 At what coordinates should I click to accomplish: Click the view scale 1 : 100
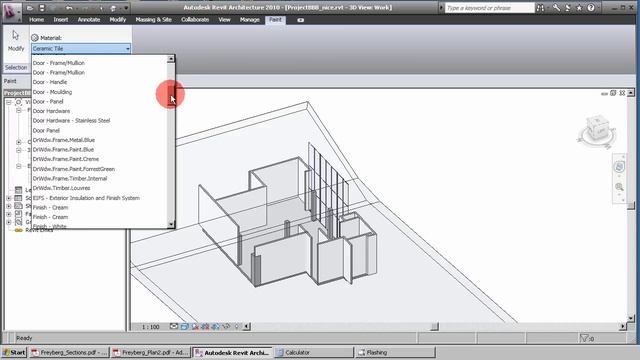click(x=151, y=327)
